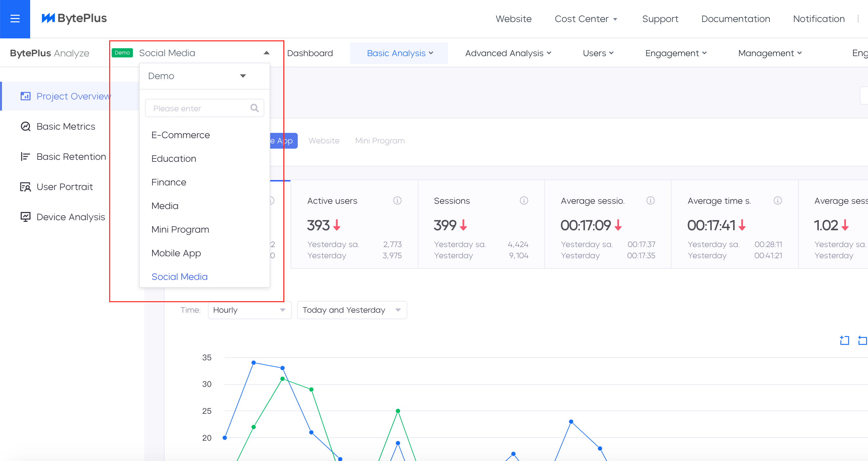This screenshot has width=868, height=461.
Task: Show info for Average session duration
Action: tap(650, 201)
